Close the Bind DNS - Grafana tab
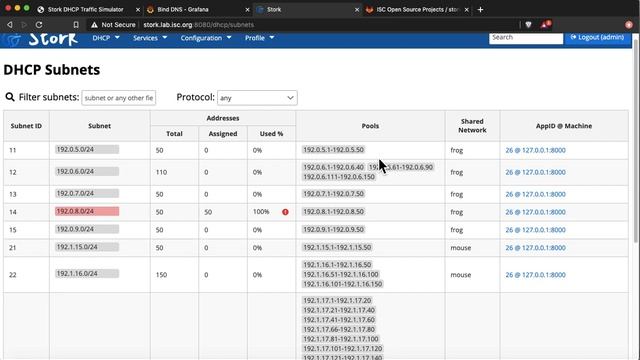 pos(247,9)
